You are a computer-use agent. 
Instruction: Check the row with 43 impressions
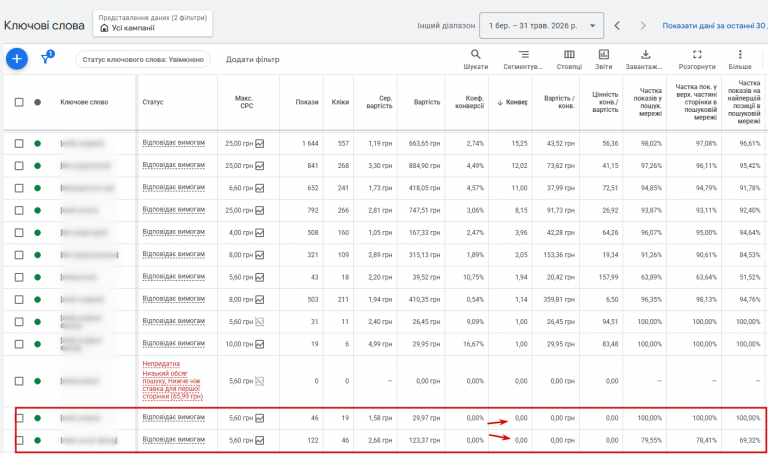19,277
